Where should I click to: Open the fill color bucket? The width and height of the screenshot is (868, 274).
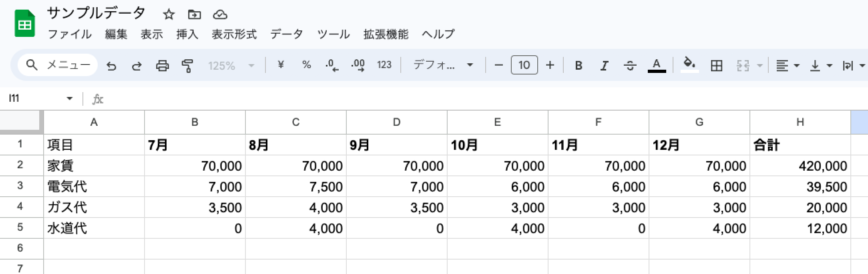(x=689, y=65)
